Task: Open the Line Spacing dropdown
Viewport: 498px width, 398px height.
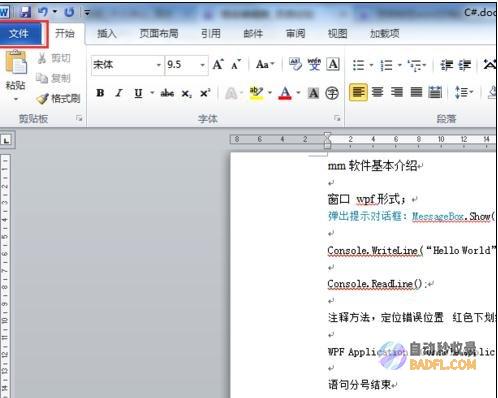Action: [464, 92]
